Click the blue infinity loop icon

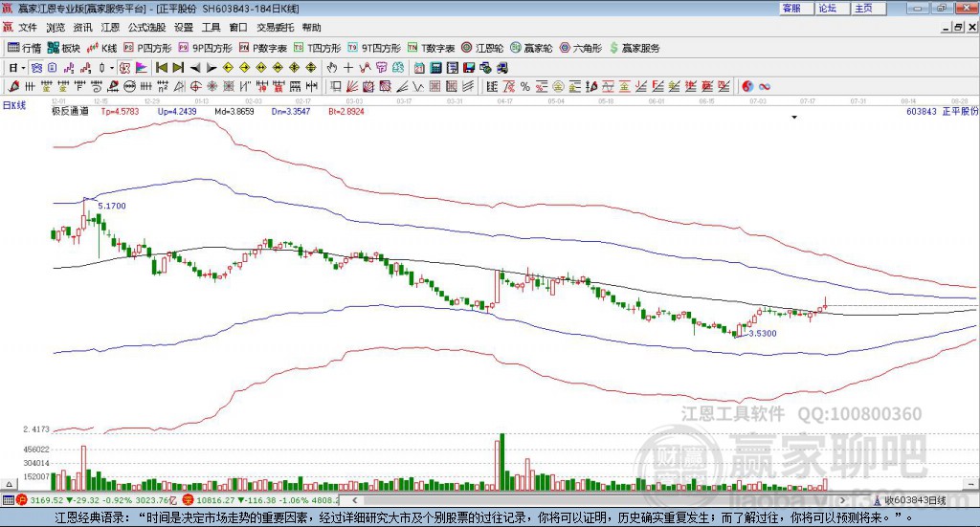765,86
